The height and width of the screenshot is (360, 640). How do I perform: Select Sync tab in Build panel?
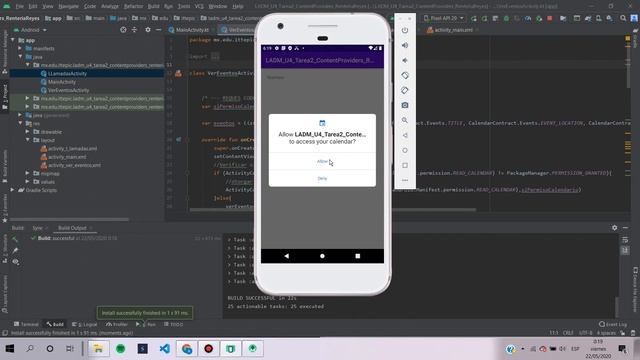[x=38, y=228]
